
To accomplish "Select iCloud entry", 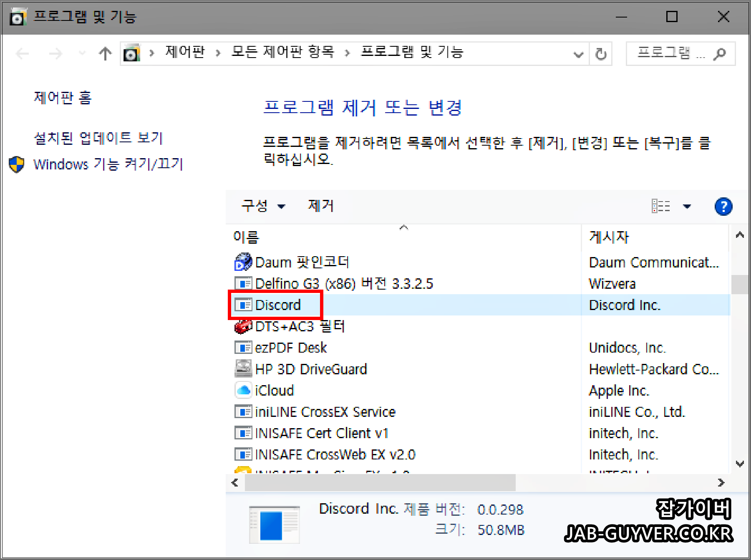I will tap(275, 391).
